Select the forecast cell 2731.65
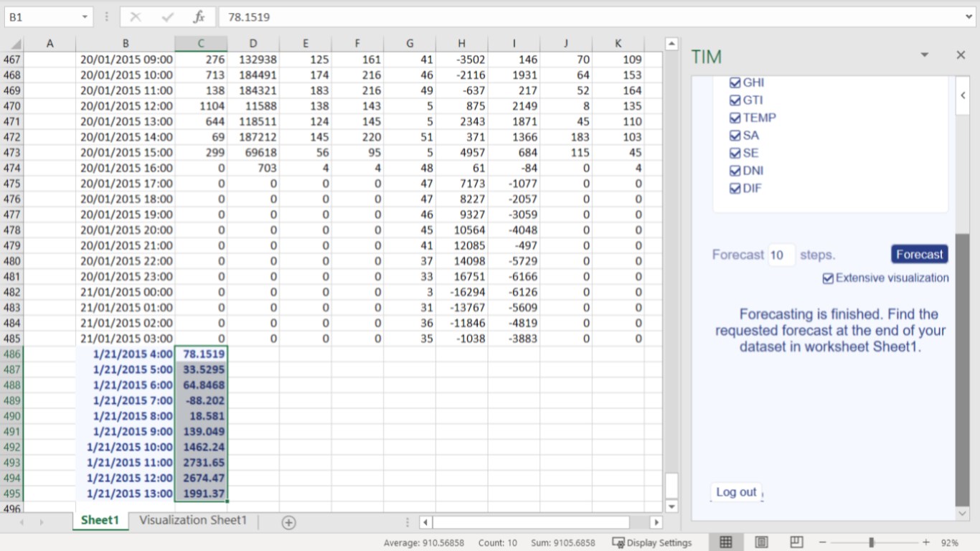This screenshot has width=980, height=551. 201,463
